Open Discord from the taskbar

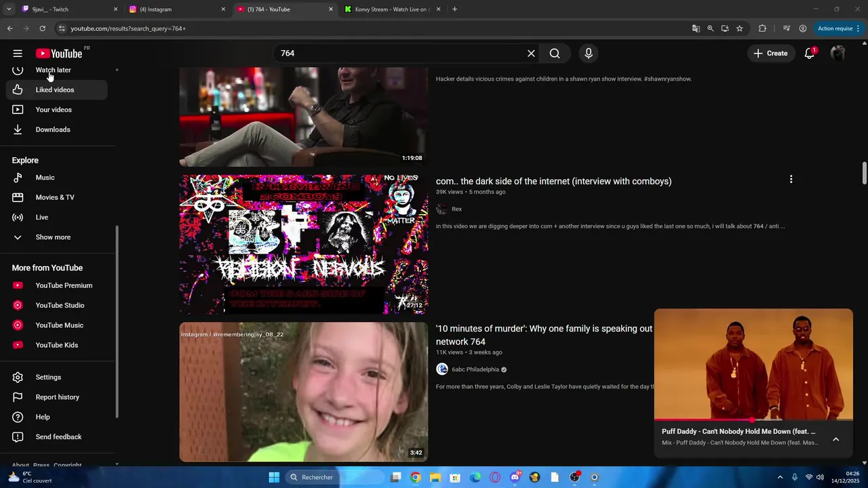coord(515,477)
